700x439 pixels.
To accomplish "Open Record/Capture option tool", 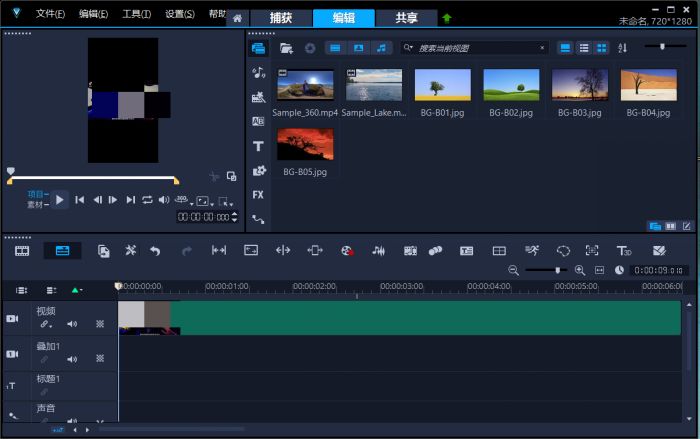I will [347, 251].
